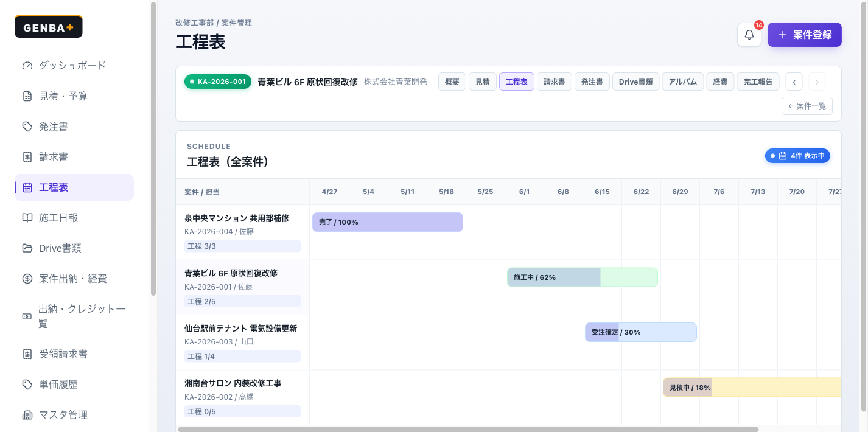Click the 工程 1/4 chip
868x432 pixels.
point(242,357)
